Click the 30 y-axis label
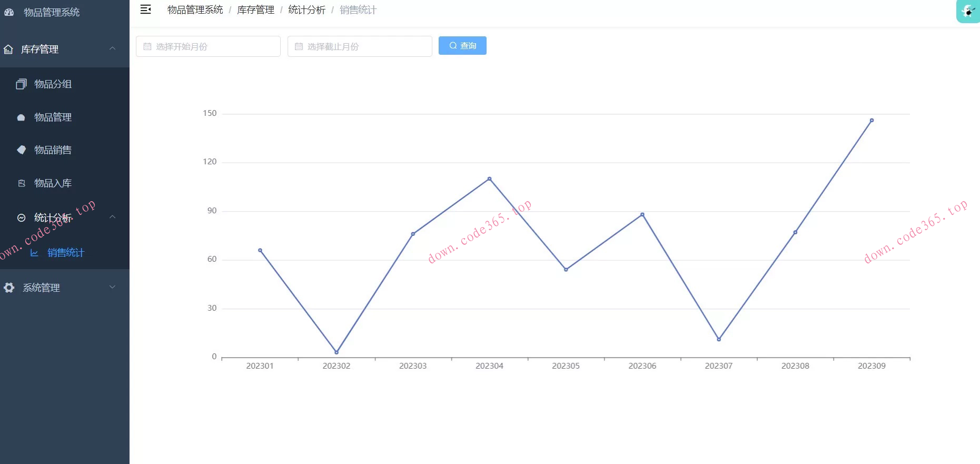 212,308
